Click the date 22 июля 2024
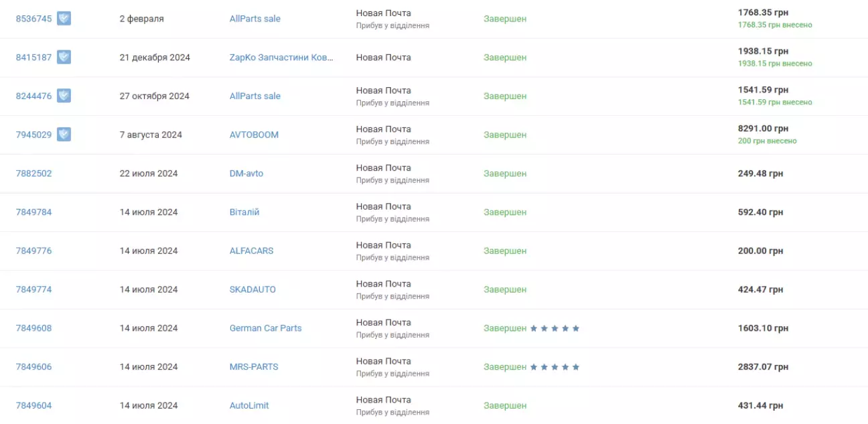Image resolution: width=868 pixels, height=424 pixels. pyautogui.click(x=149, y=173)
